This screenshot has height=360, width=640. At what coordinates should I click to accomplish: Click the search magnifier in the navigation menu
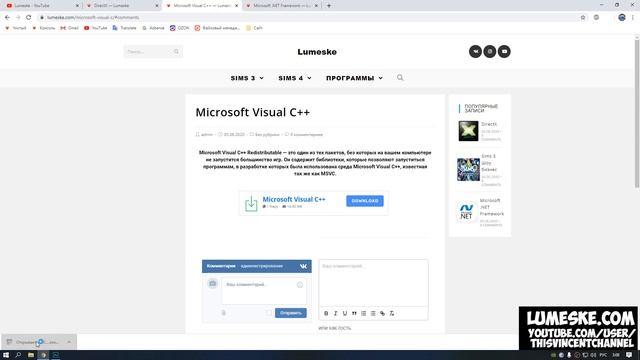click(400, 78)
